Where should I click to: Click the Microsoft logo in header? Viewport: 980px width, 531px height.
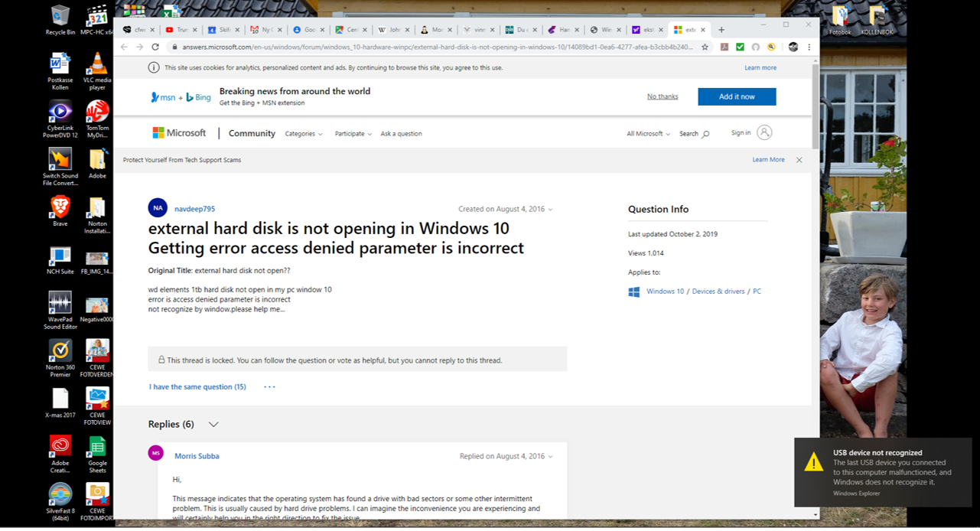[179, 133]
